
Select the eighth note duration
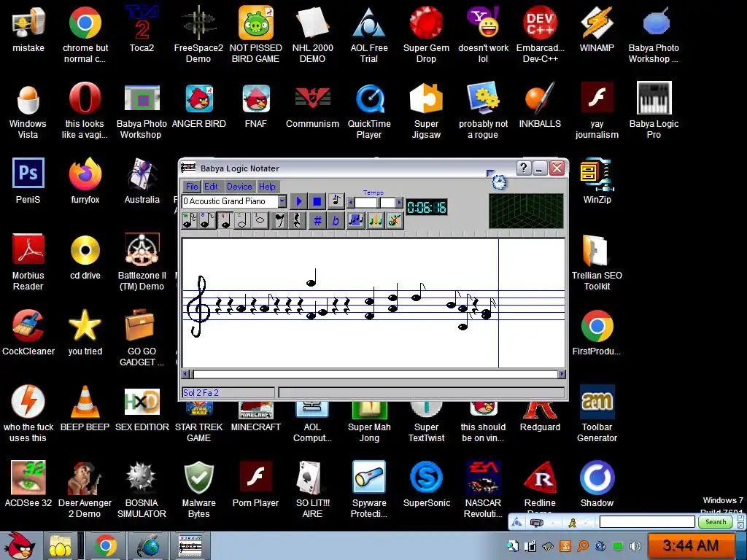(x=207, y=220)
